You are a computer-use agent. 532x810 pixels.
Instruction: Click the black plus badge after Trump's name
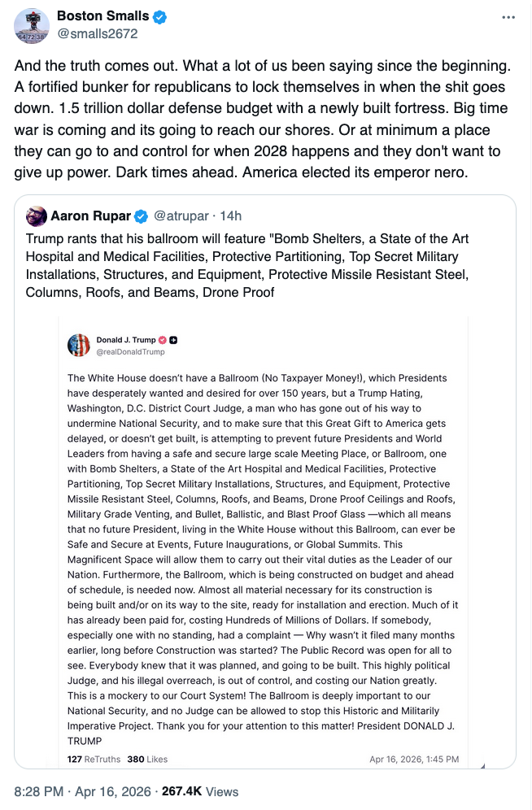173,339
